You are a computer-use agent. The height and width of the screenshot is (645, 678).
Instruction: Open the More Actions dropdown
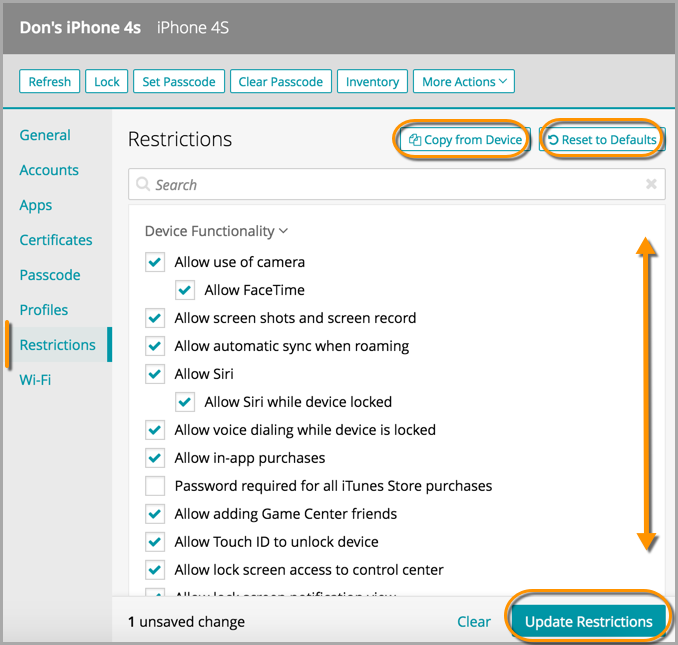[x=464, y=82]
